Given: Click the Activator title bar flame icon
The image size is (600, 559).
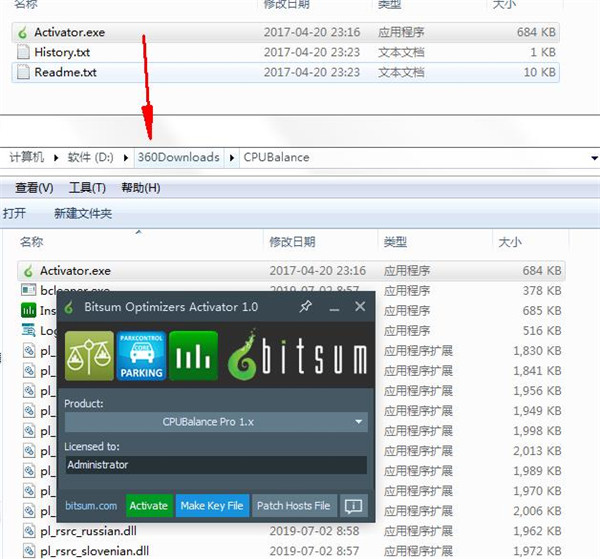Looking at the screenshot, I should point(69,307).
